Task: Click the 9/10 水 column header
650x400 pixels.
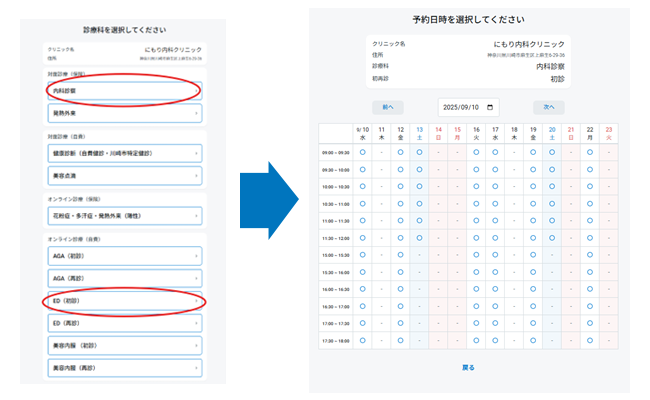Action: click(x=363, y=133)
